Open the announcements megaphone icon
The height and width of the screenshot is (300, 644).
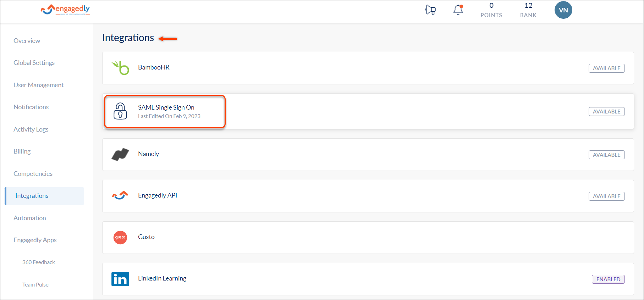[430, 10]
